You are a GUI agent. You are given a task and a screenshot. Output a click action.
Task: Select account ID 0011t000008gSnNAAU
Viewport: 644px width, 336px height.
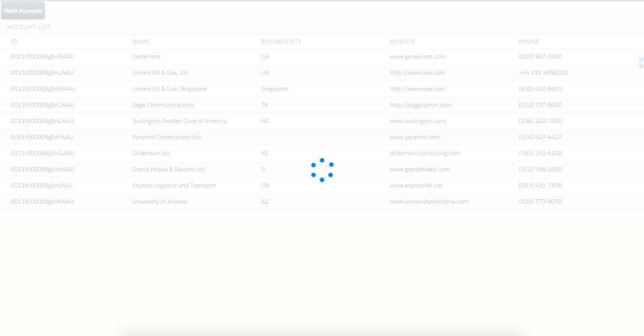42,56
